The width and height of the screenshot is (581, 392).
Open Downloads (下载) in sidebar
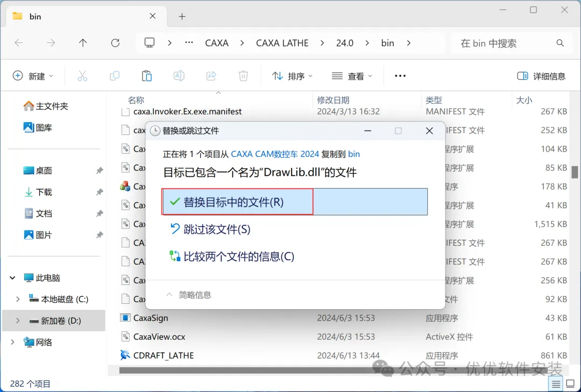(38, 193)
